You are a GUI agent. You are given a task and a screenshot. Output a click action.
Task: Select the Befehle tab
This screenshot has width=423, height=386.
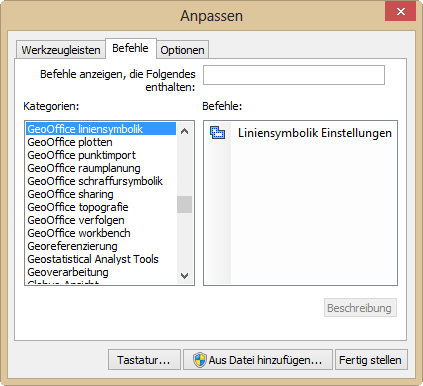[130, 48]
